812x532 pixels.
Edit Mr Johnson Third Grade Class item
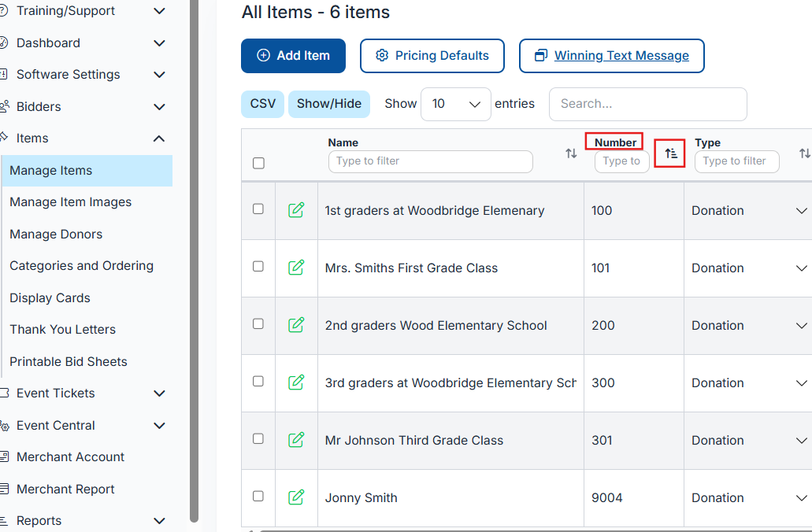click(x=296, y=440)
